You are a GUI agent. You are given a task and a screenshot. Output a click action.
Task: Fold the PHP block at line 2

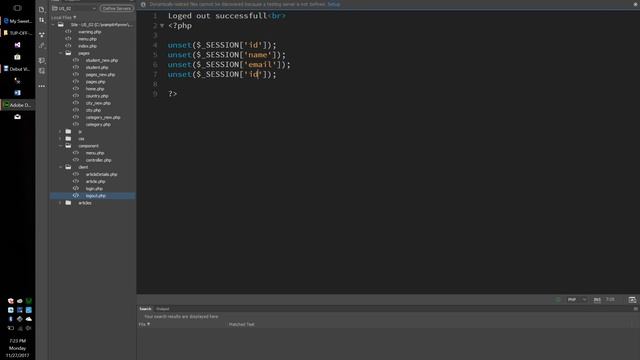coord(162,26)
